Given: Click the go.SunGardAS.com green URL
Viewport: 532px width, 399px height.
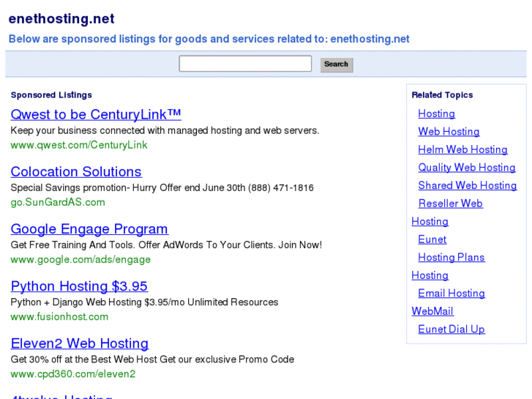Looking at the screenshot, I should 58,202.
